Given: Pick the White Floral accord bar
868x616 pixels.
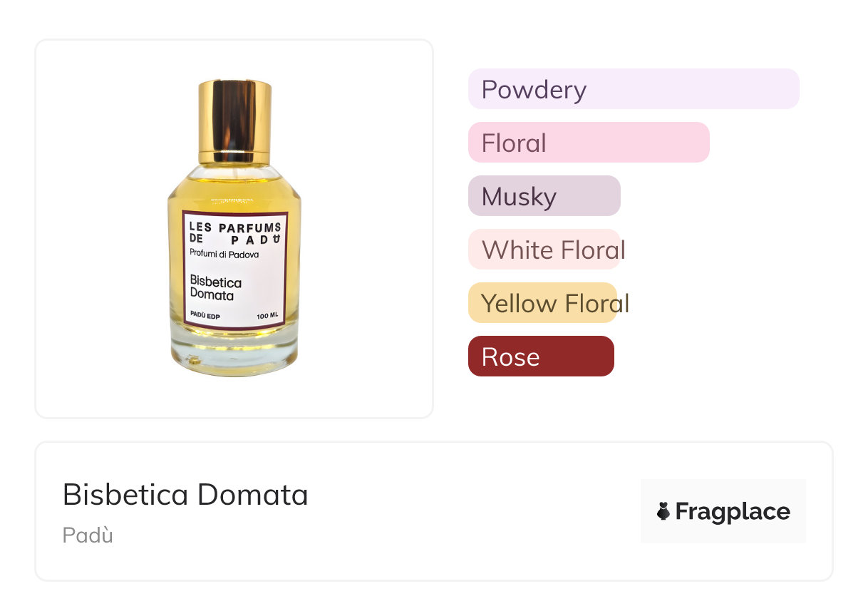Looking at the screenshot, I should coord(544,250).
